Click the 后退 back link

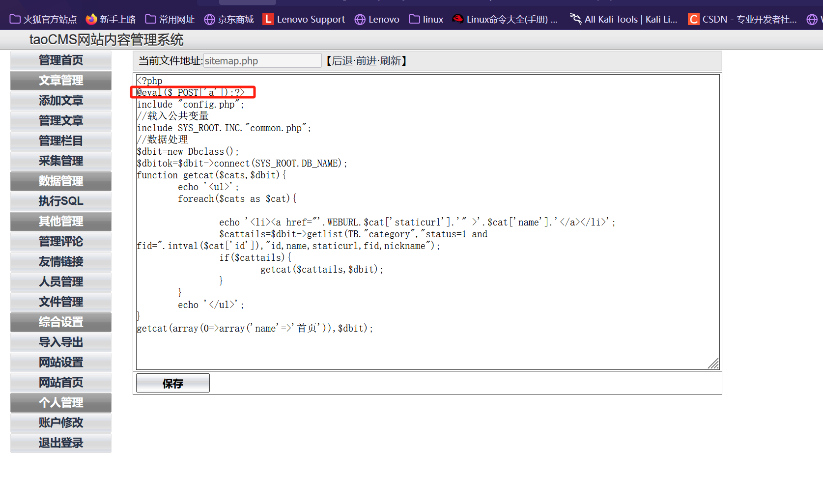pyautogui.click(x=342, y=61)
